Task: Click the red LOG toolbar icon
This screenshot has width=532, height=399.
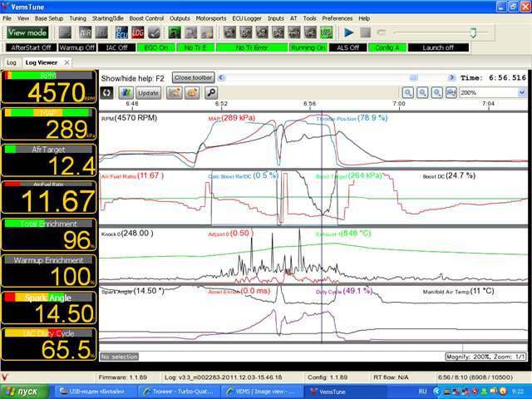Action: (x=138, y=32)
